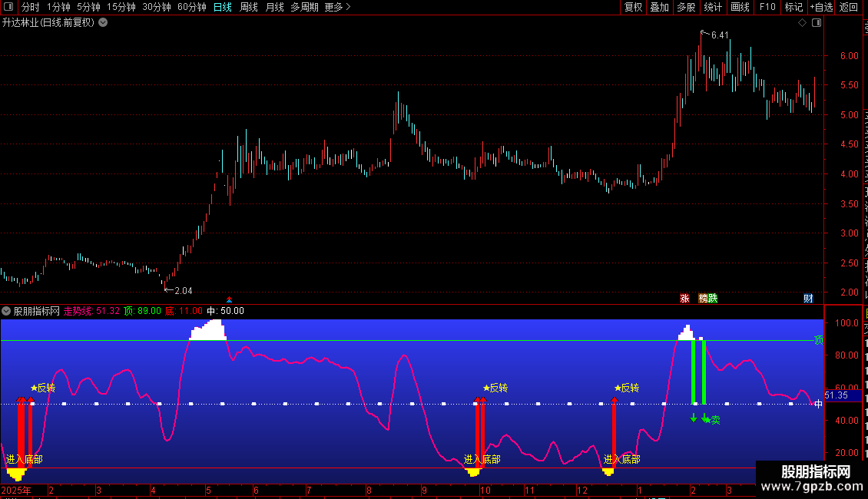Click the green 跌 marker icon
The width and height of the screenshot is (868, 499).
click(712, 298)
